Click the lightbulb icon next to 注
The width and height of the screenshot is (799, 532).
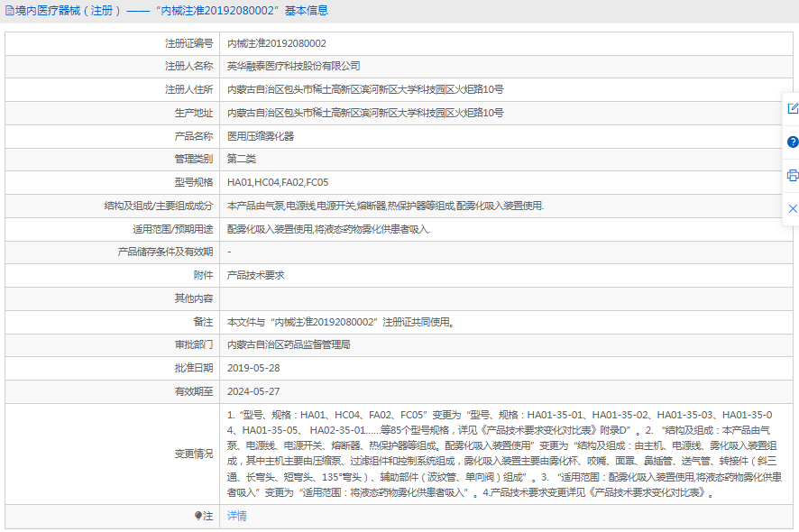pyautogui.click(x=198, y=516)
